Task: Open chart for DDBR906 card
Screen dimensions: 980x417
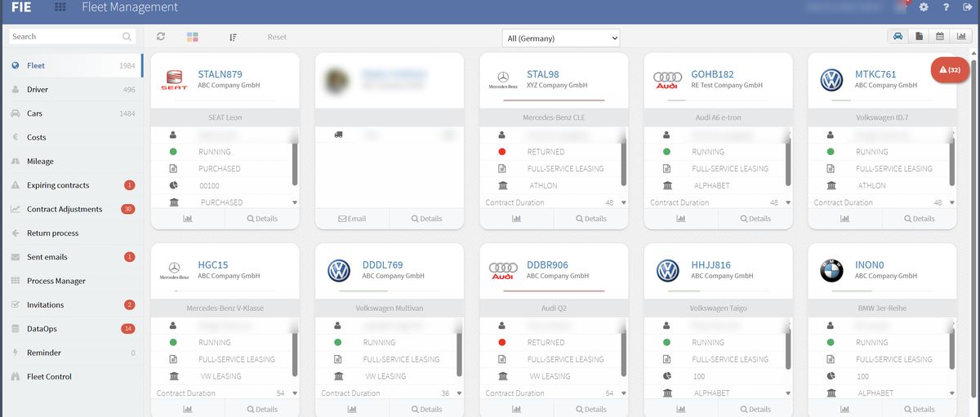Action: pyautogui.click(x=516, y=409)
